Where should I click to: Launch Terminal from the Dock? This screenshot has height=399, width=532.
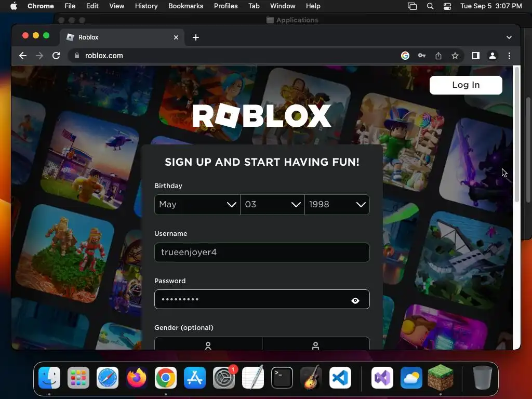pos(282,378)
